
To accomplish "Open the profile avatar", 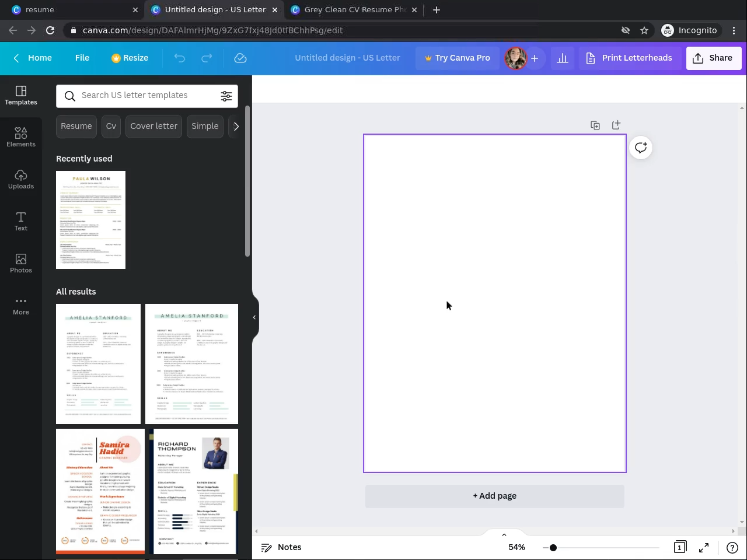I will point(516,58).
